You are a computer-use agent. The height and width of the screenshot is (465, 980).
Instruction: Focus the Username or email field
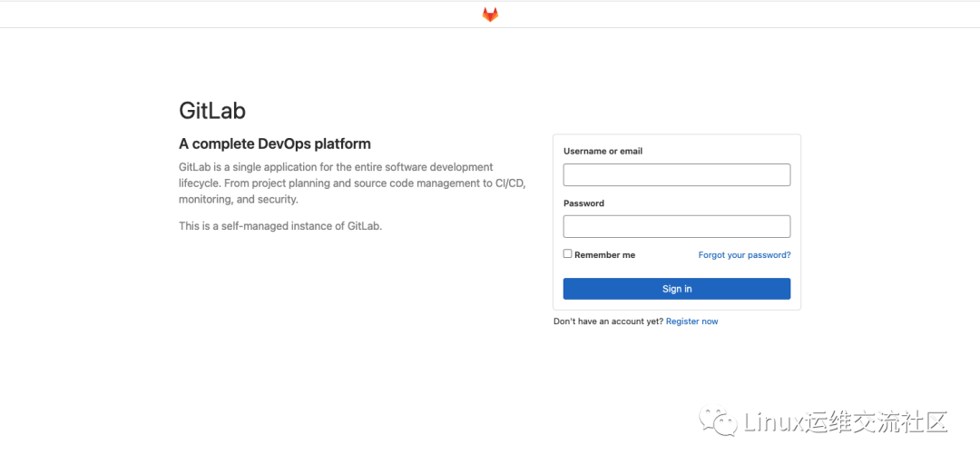tap(676, 174)
